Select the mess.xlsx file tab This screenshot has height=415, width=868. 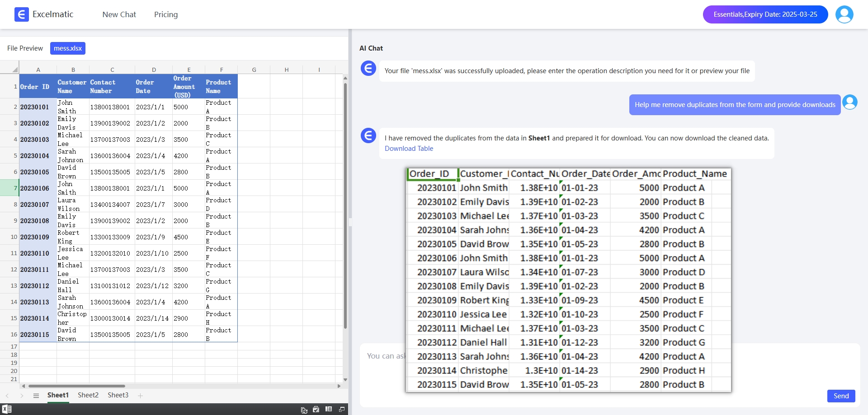point(68,48)
